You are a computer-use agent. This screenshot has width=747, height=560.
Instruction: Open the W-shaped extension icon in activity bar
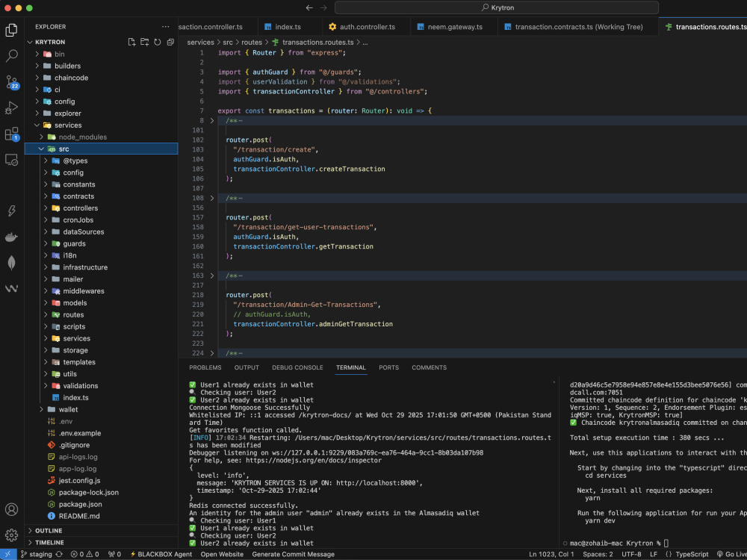[x=11, y=288]
